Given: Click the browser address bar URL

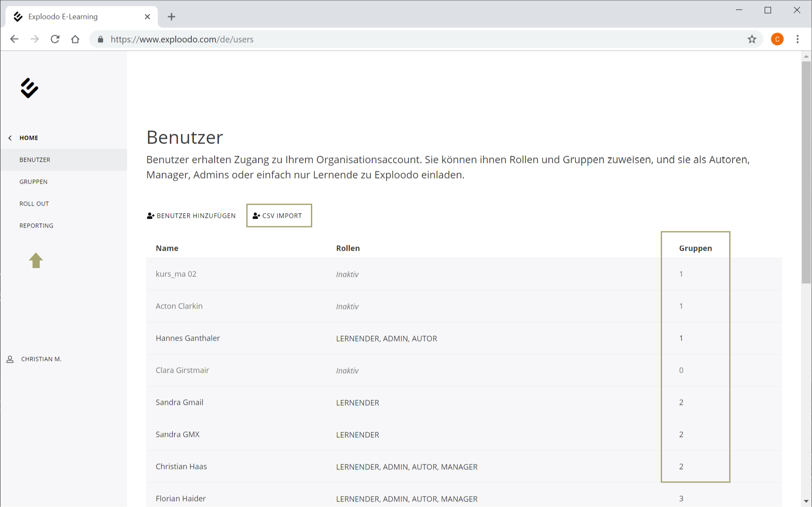Looking at the screenshot, I should [182, 39].
